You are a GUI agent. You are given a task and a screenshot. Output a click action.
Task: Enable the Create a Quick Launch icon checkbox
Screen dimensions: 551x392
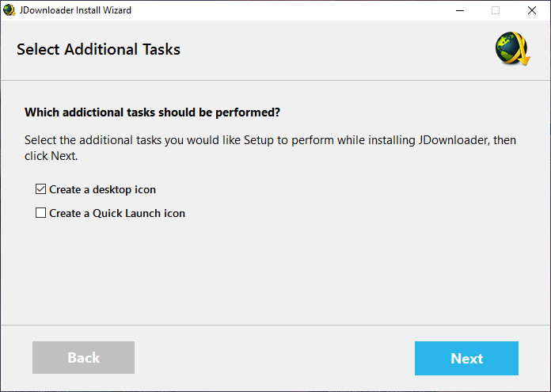click(x=41, y=213)
